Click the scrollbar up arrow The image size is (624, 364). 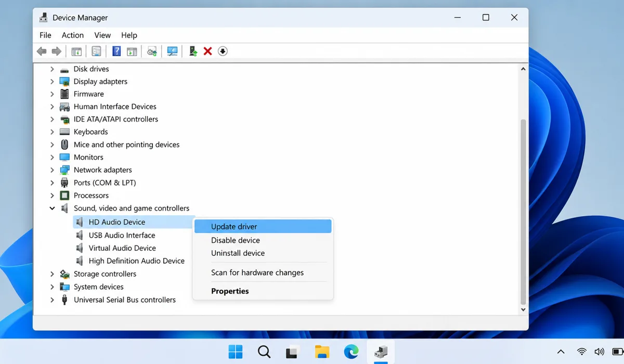(523, 69)
